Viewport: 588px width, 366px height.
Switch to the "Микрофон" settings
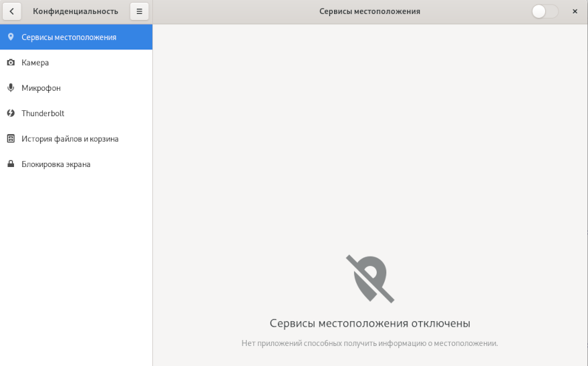point(41,88)
